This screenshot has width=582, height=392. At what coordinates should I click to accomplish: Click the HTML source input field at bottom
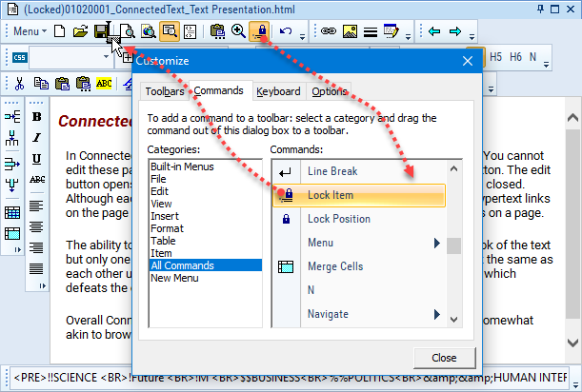pos(290,378)
